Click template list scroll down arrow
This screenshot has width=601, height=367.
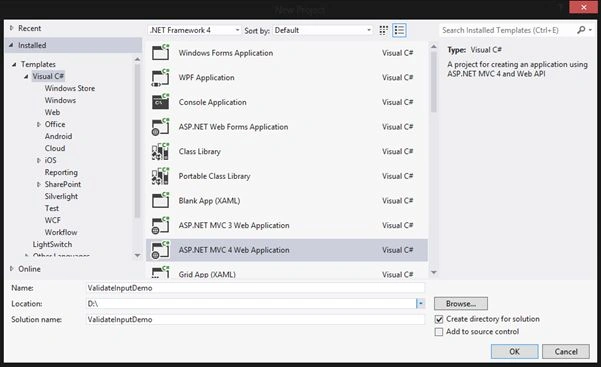pos(434,272)
